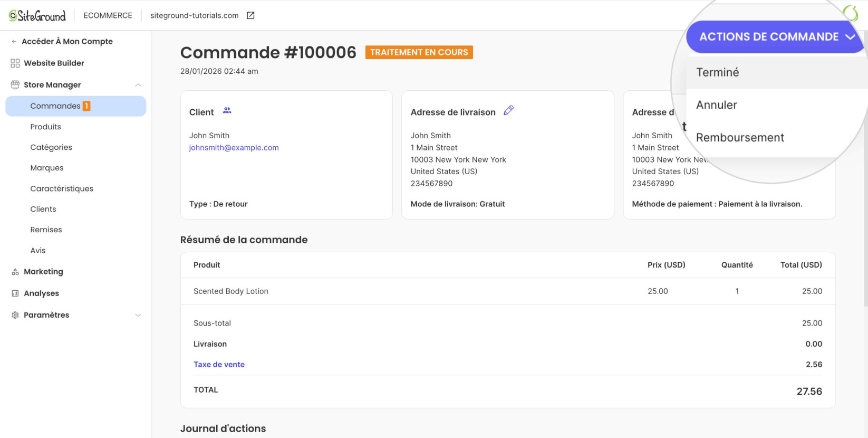This screenshot has width=868, height=438.
Task: Click the Quantité column header
Action: (737, 265)
